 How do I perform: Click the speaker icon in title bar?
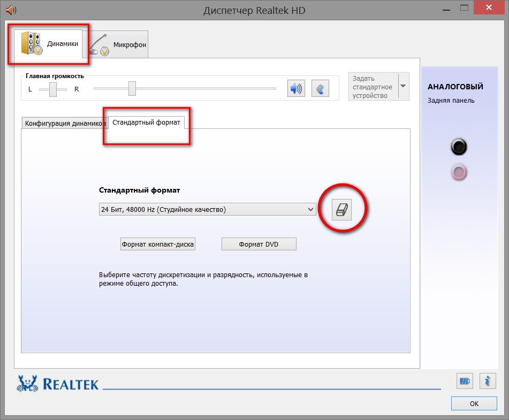coord(11,10)
